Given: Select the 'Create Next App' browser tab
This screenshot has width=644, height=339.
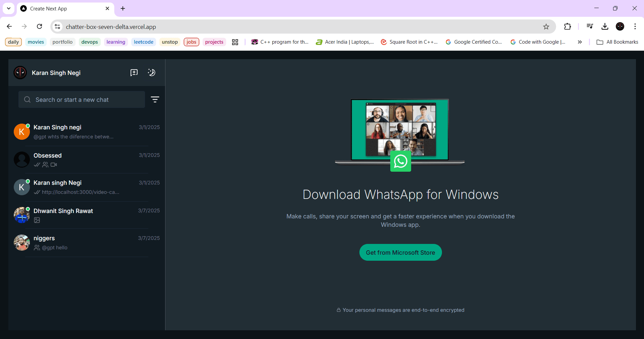Looking at the screenshot, I should 65,9.
